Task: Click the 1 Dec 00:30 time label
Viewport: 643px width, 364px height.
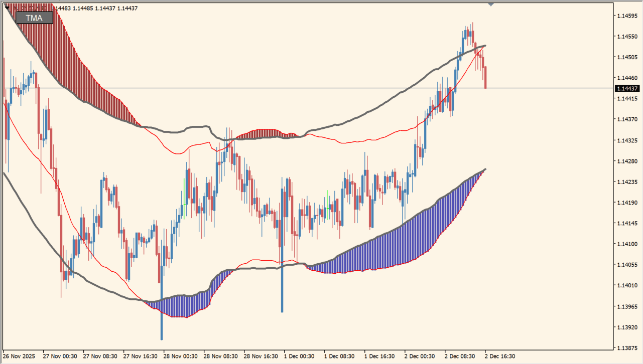Action: [299, 356]
